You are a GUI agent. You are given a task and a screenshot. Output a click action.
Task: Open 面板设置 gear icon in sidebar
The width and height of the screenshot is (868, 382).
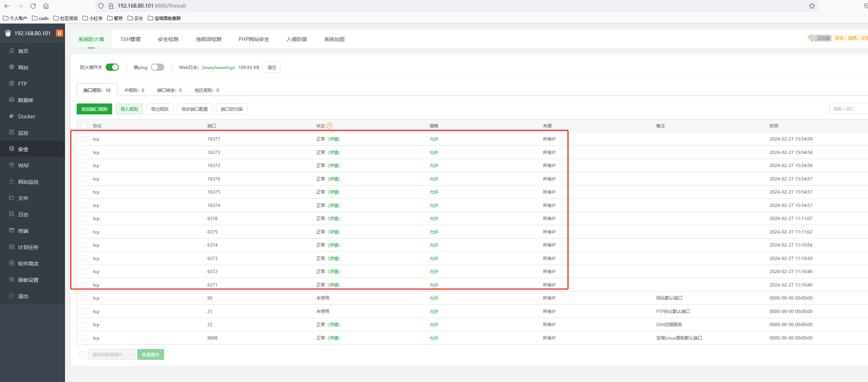click(12, 280)
